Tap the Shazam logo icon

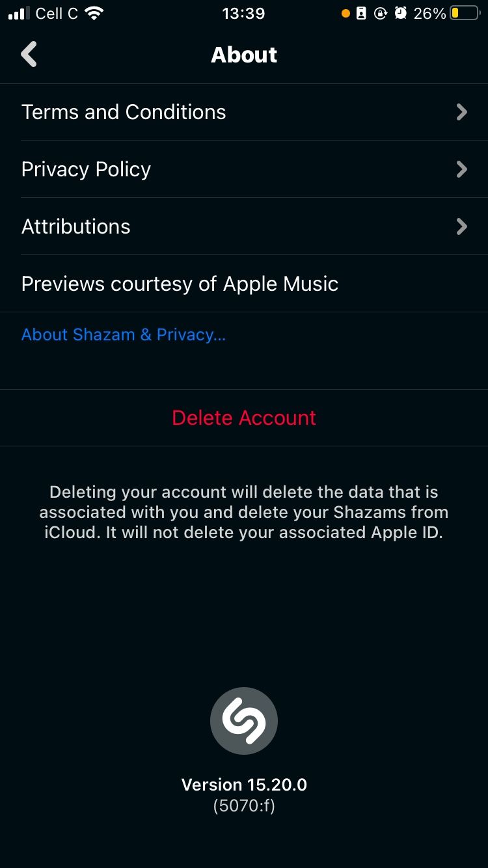[x=244, y=721]
